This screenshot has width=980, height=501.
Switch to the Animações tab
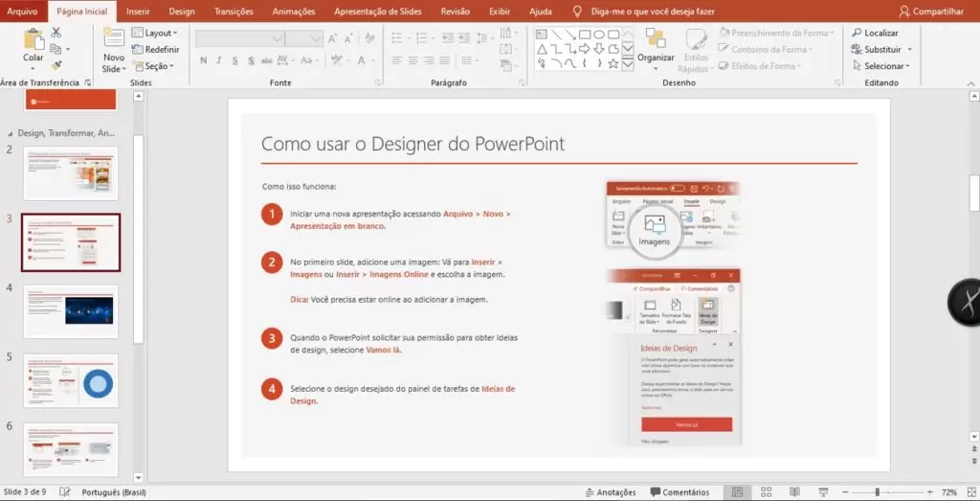pyautogui.click(x=294, y=11)
